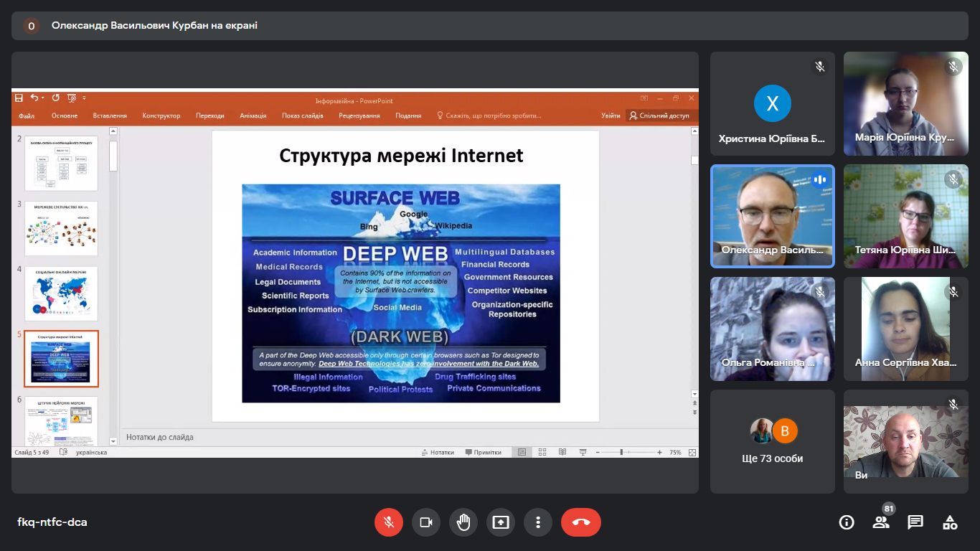Click the present screen icon
Image resolution: width=980 pixels, height=551 pixels.
pos(501,522)
